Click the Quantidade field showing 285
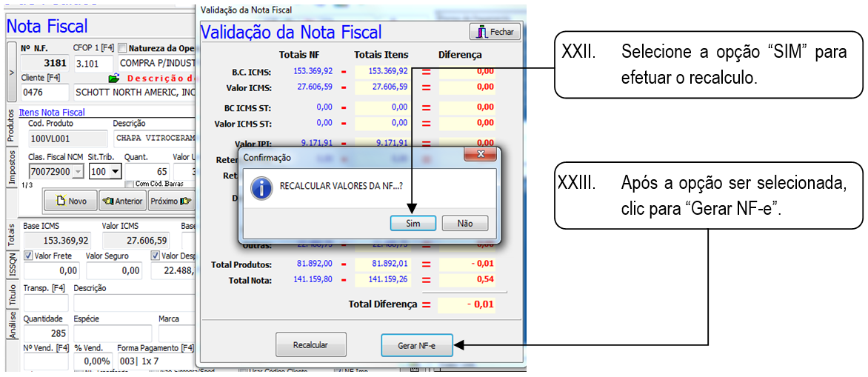868x377 pixels. pyautogui.click(x=45, y=333)
